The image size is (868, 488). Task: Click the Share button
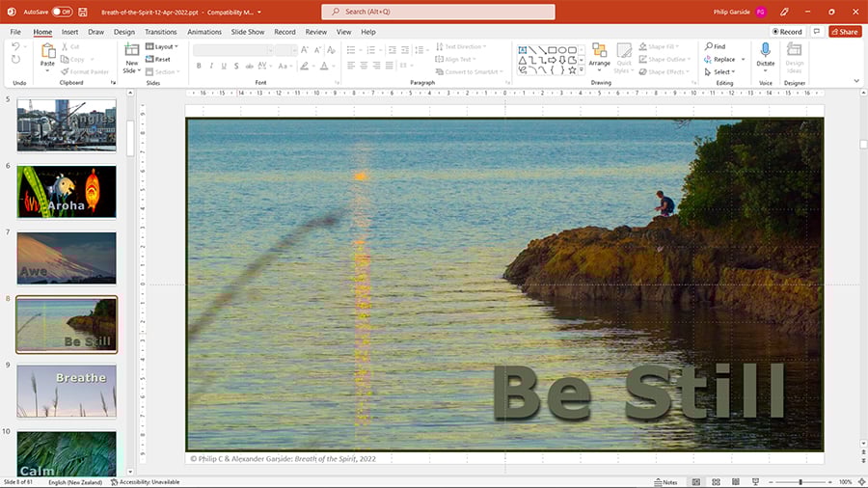point(845,32)
